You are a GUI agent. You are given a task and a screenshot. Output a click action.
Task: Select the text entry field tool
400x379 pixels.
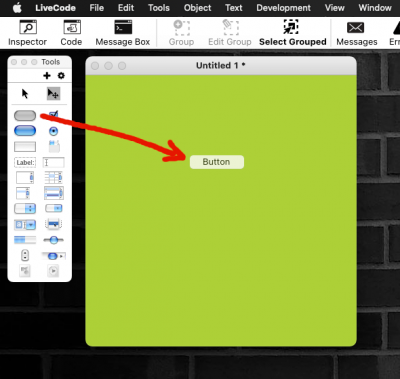coord(53,163)
